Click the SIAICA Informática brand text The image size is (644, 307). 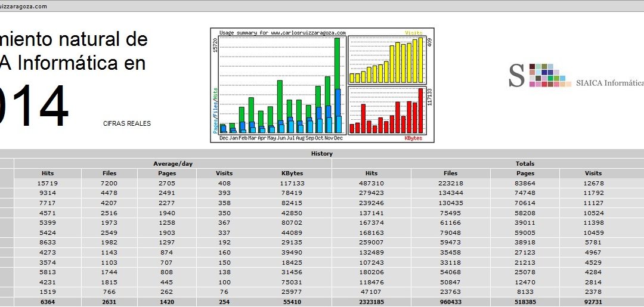[x=609, y=83]
